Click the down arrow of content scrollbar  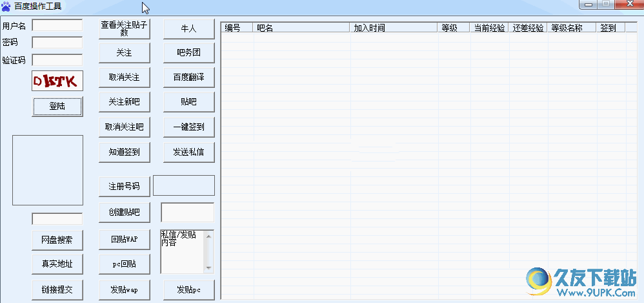pyautogui.click(x=208, y=268)
